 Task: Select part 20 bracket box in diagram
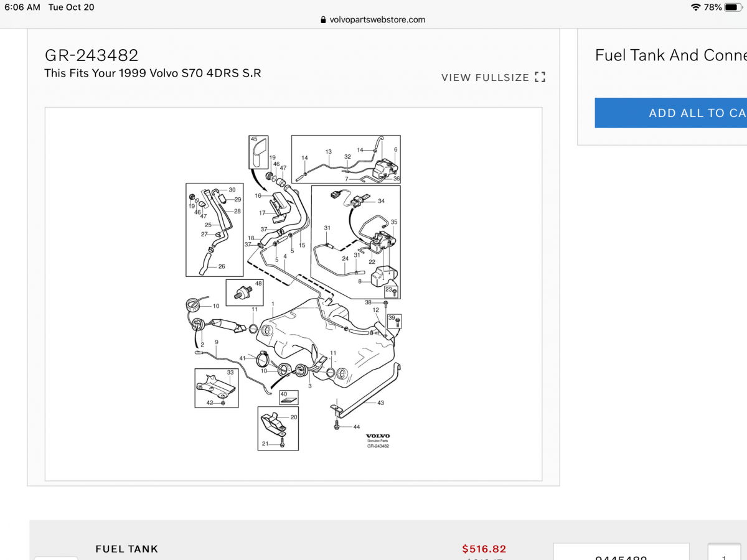[278, 428]
